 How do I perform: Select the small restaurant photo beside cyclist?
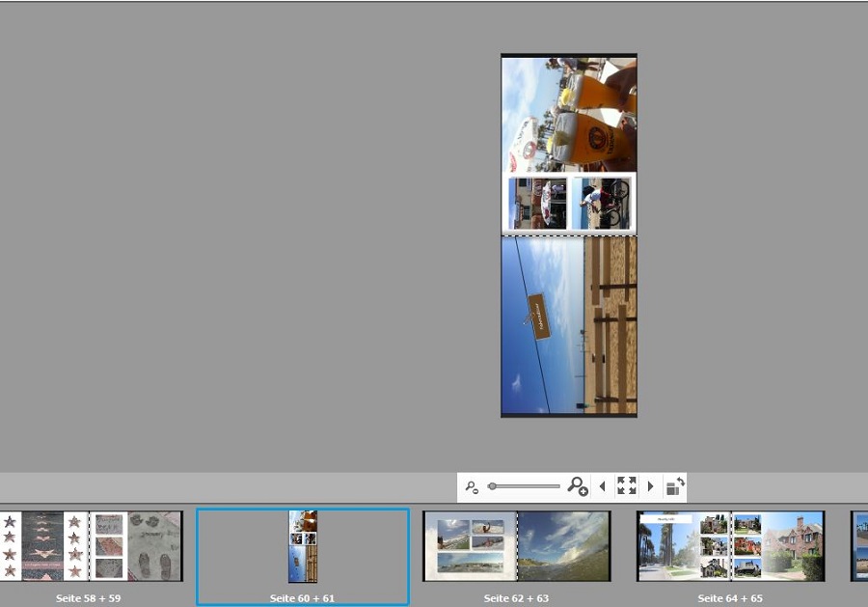coord(538,204)
